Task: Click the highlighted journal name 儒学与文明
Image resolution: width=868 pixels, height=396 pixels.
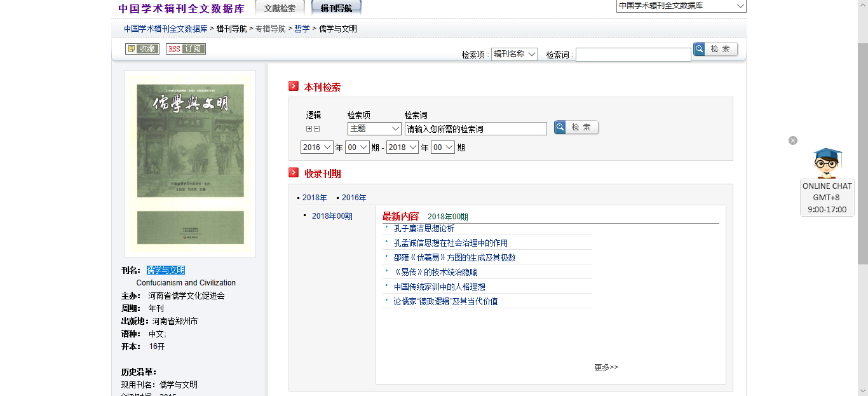Action: 166,270
